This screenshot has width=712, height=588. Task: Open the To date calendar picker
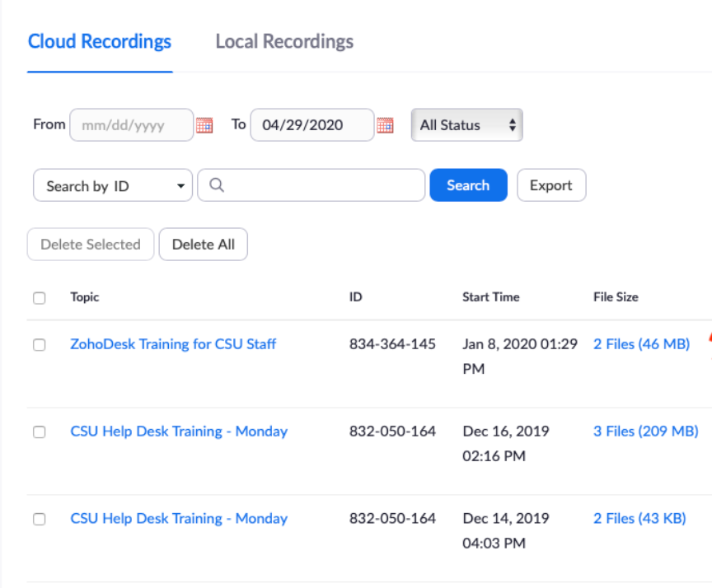(384, 124)
